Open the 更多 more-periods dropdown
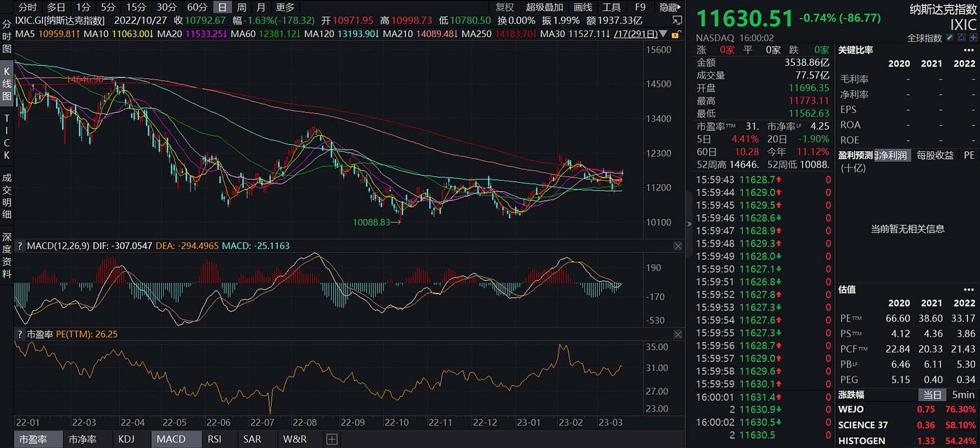The image size is (980, 448). click(286, 7)
